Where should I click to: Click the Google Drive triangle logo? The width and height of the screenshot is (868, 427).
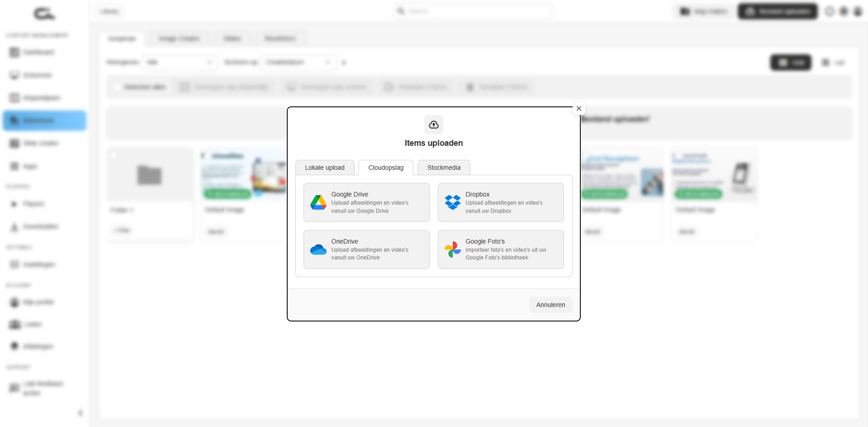click(318, 202)
